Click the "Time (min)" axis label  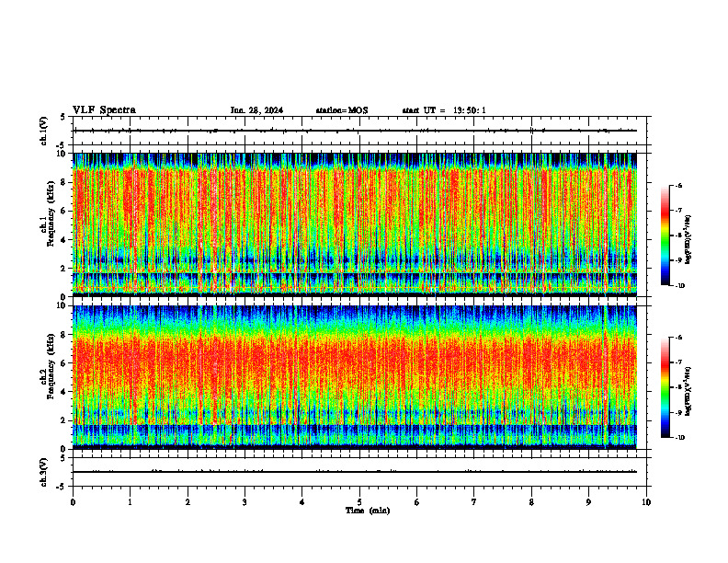pyautogui.click(x=368, y=511)
